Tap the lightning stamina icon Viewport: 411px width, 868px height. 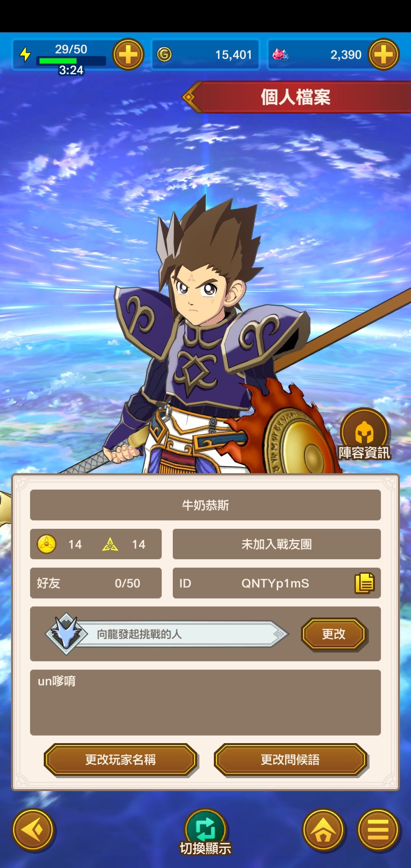coord(25,54)
